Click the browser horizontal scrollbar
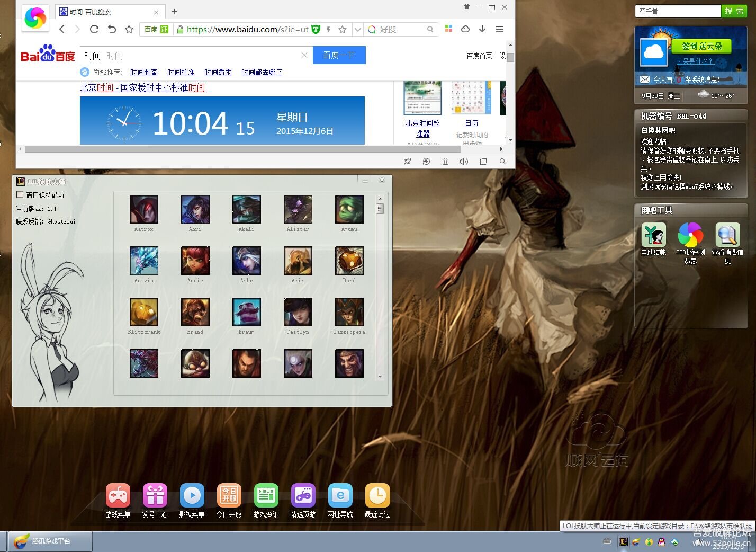 coord(242,149)
